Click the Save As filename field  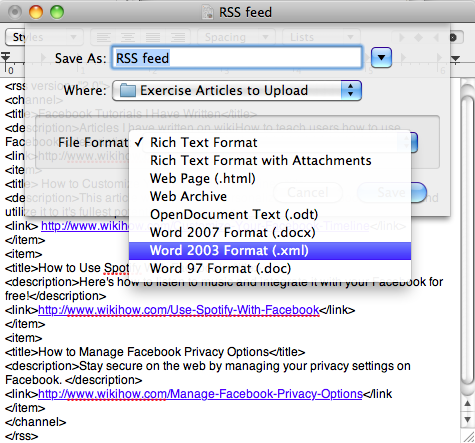pos(237,58)
